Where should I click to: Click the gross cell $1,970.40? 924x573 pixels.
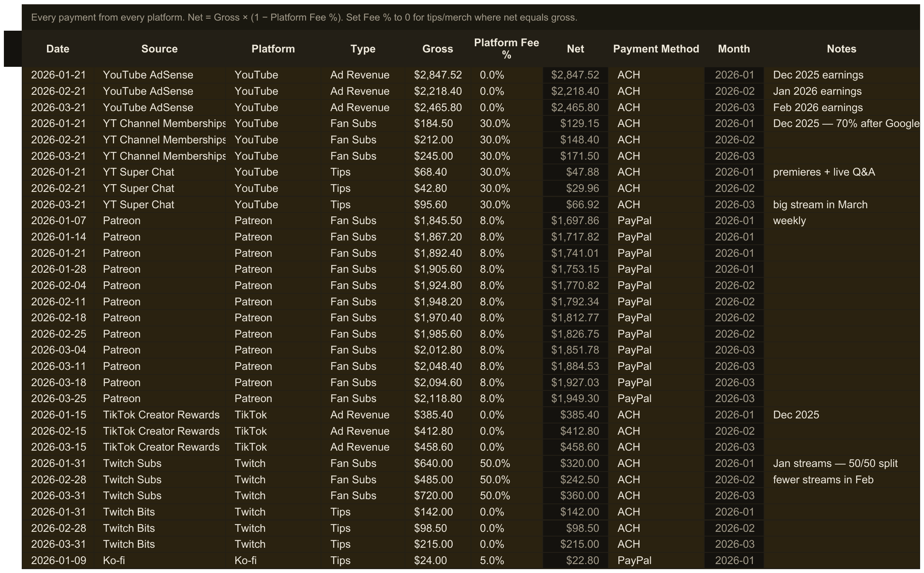point(438,318)
